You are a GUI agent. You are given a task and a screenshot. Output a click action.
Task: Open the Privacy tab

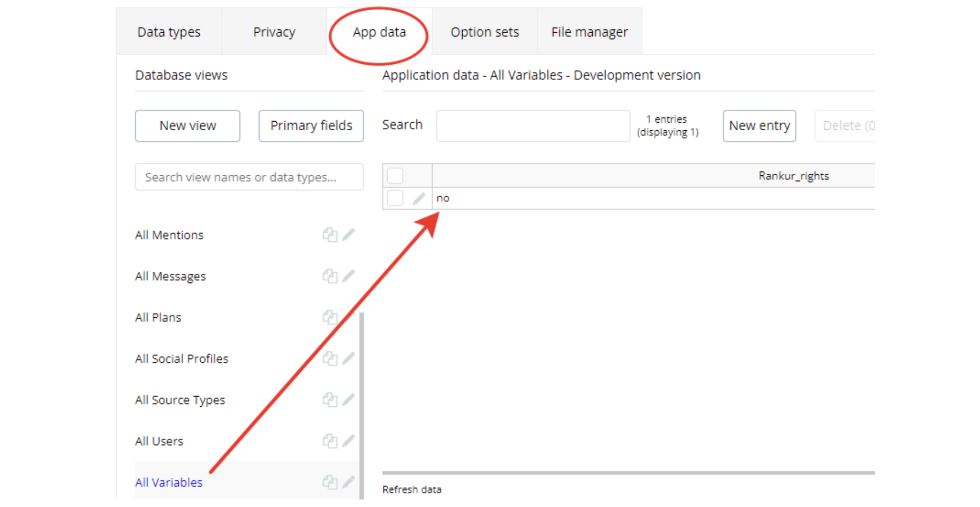[274, 32]
